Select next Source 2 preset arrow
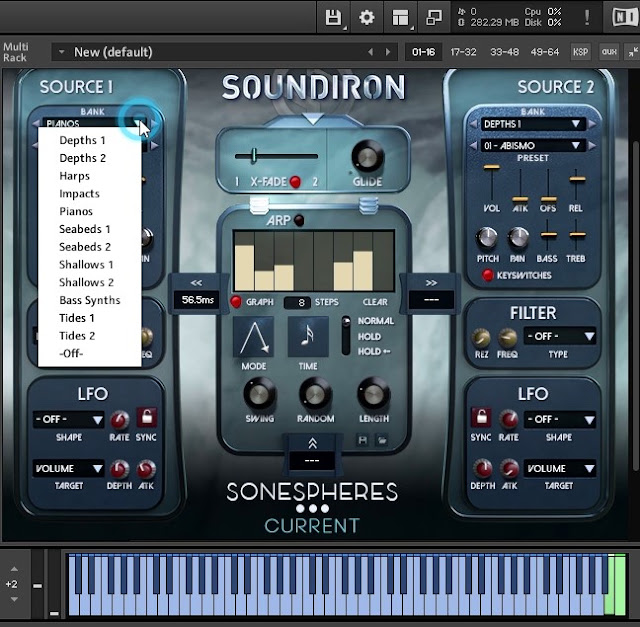The height and width of the screenshot is (627, 640). [x=592, y=146]
